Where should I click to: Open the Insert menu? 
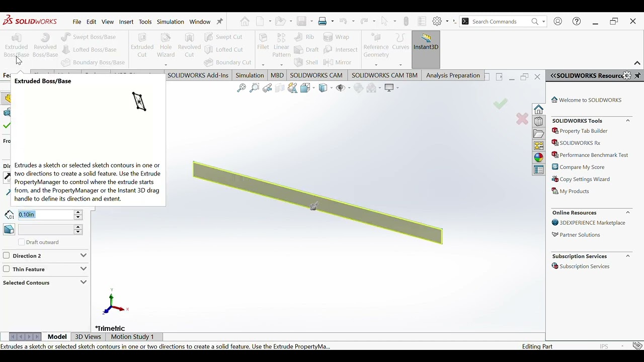(x=126, y=22)
